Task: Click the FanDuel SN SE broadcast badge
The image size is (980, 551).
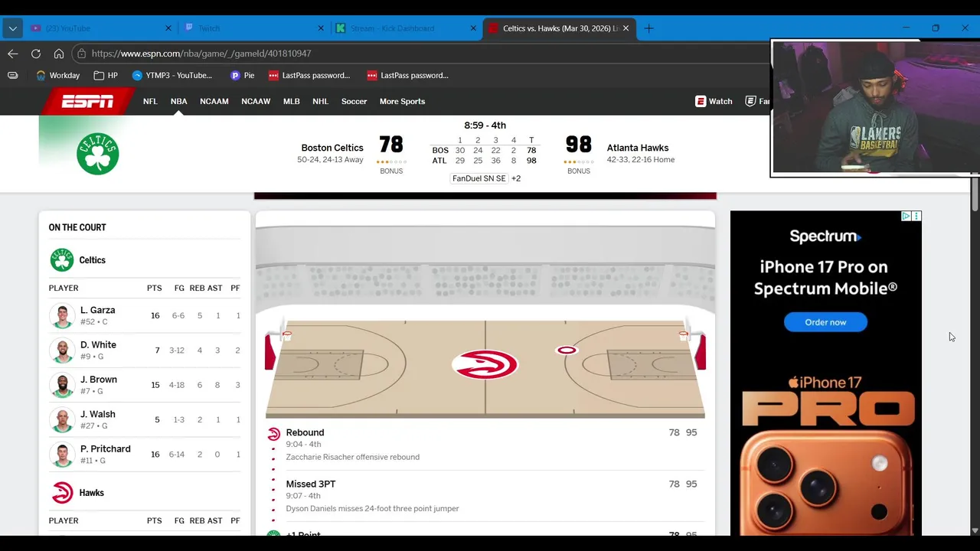Action: coord(479,178)
